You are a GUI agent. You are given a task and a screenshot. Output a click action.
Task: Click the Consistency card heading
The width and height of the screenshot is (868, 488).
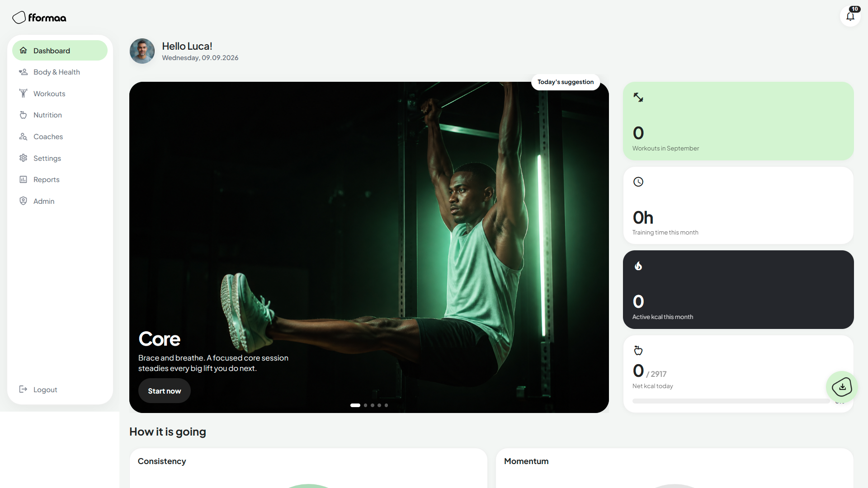click(x=162, y=461)
